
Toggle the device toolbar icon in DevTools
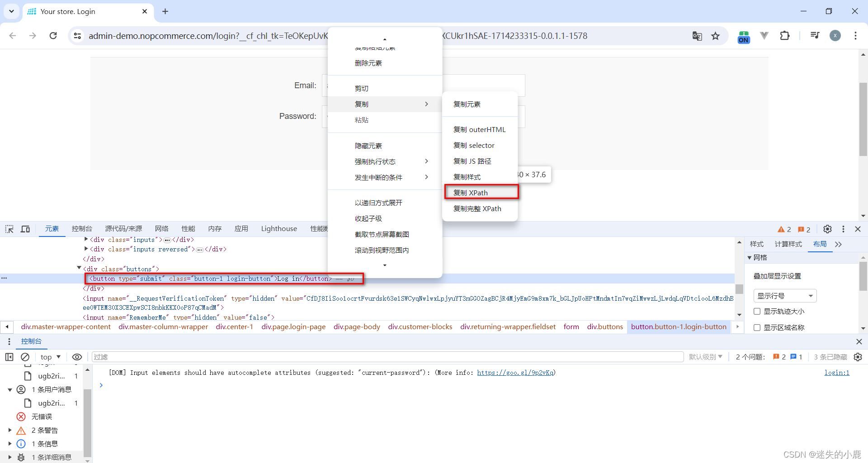pyautogui.click(x=25, y=229)
